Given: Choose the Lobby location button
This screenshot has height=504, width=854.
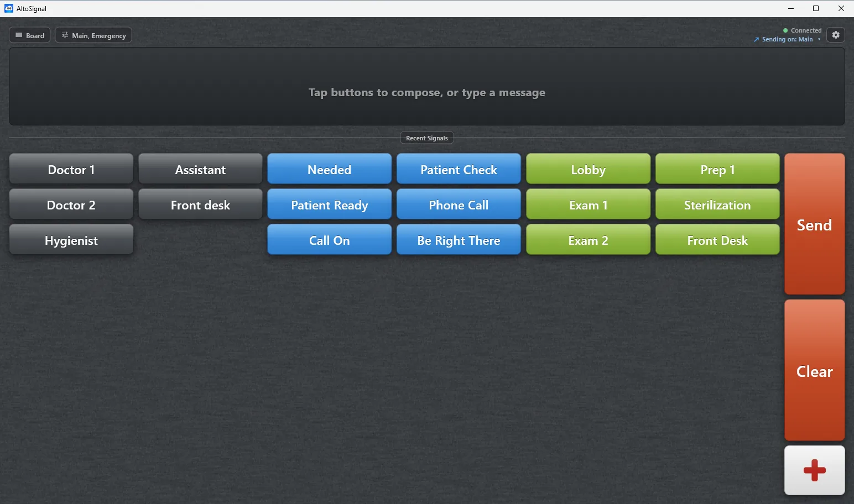Looking at the screenshot, I should tap(589, 169).
